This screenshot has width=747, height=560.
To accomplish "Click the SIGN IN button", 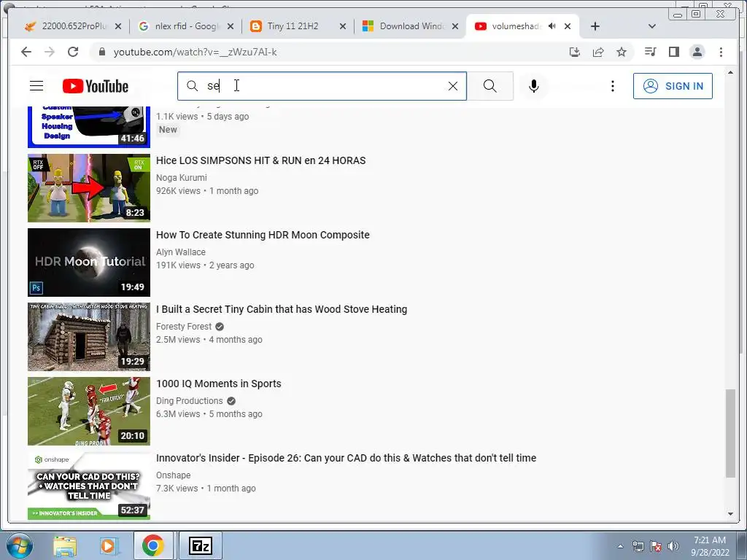I will 673,86.
